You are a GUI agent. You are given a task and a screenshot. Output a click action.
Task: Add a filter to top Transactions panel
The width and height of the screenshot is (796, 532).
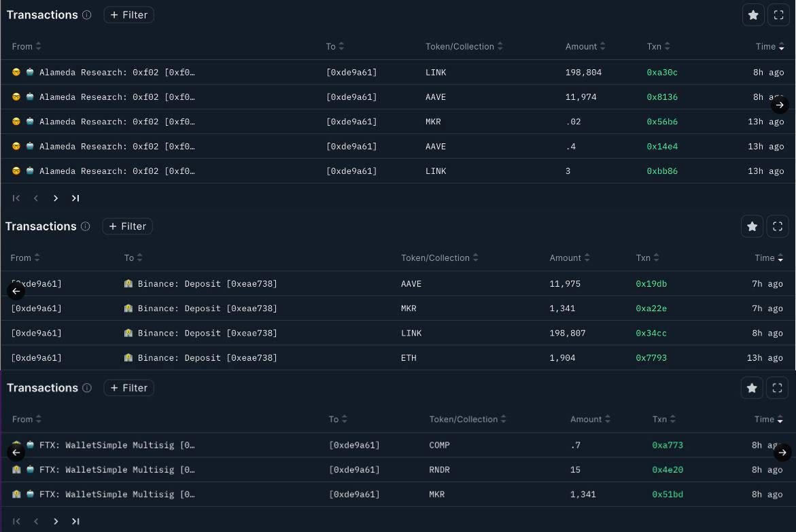click(128, 15)
